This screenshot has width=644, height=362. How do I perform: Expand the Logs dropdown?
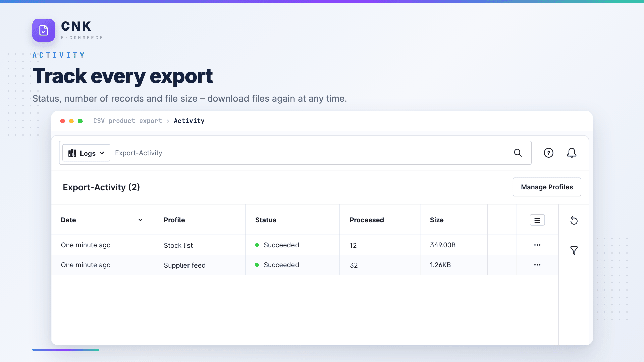(86, 153)
